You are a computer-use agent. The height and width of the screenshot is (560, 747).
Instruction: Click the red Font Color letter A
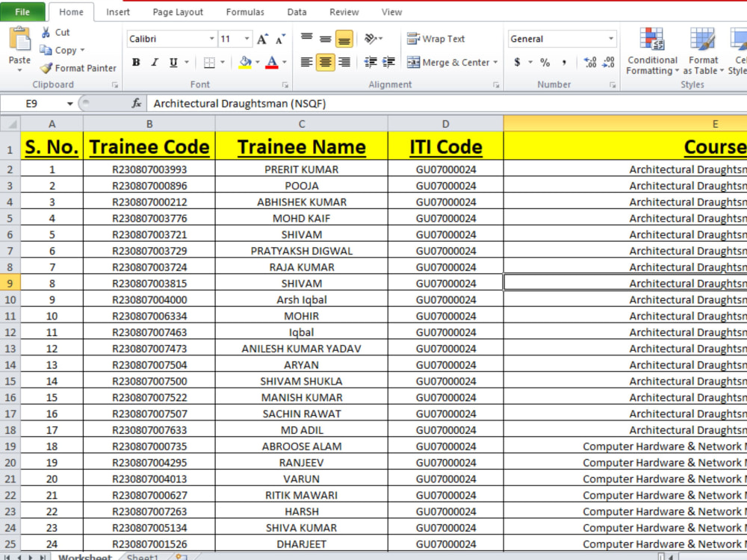coord(272,63)
